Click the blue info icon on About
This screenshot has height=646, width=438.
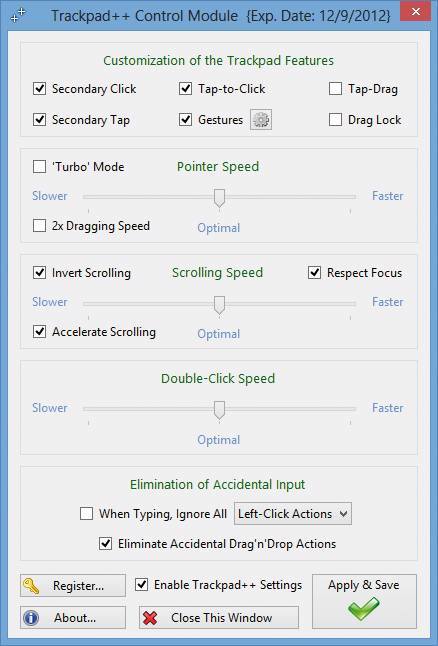click(x=31, y=618)
